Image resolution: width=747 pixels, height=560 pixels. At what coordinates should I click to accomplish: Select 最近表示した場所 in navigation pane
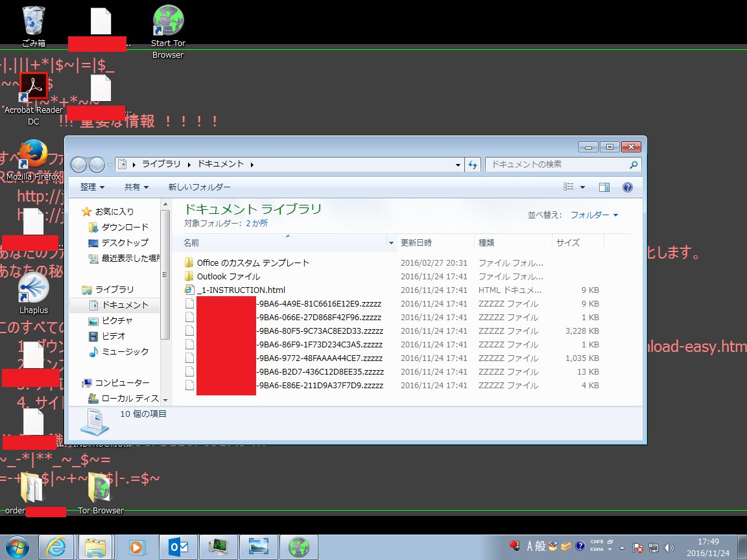[x=124, y=259]
